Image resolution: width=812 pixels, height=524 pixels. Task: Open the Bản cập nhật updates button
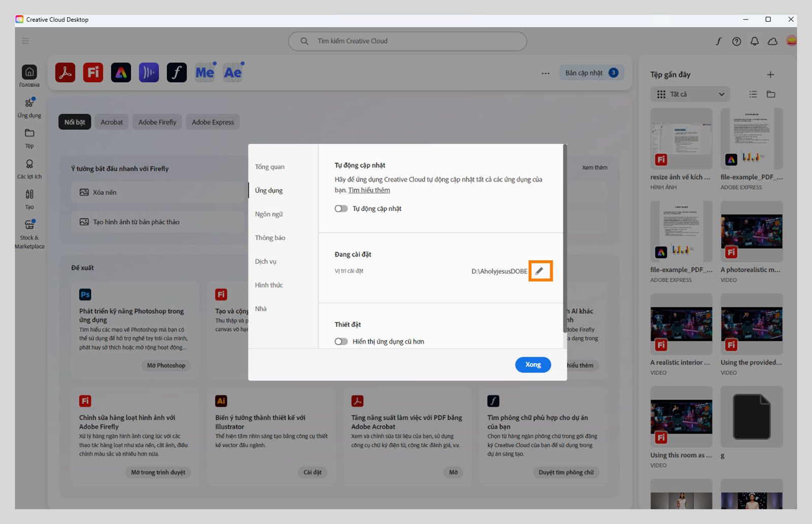click(592, 73)
